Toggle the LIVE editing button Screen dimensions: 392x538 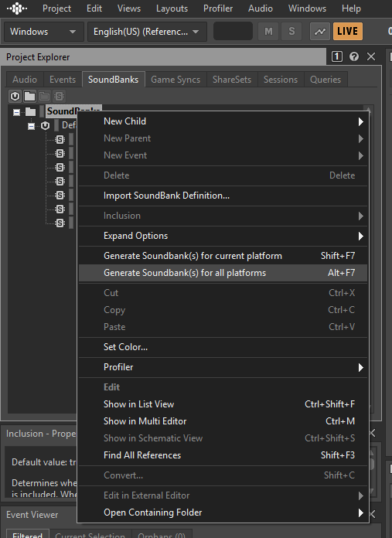(347, 32)
